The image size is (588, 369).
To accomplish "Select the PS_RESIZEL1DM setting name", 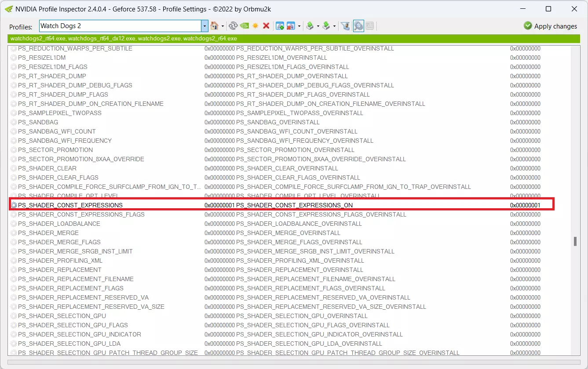I will pyautogui.click(x=42, y=58).
